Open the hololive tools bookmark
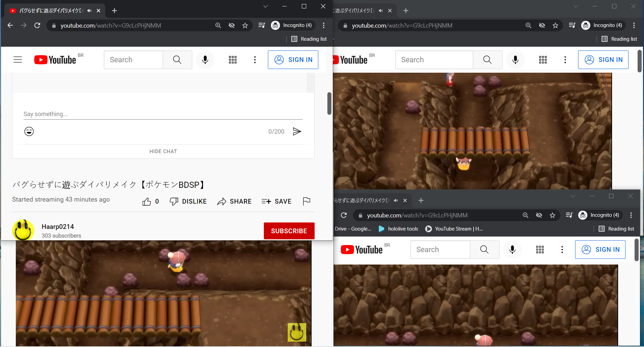 pos(399,229)
